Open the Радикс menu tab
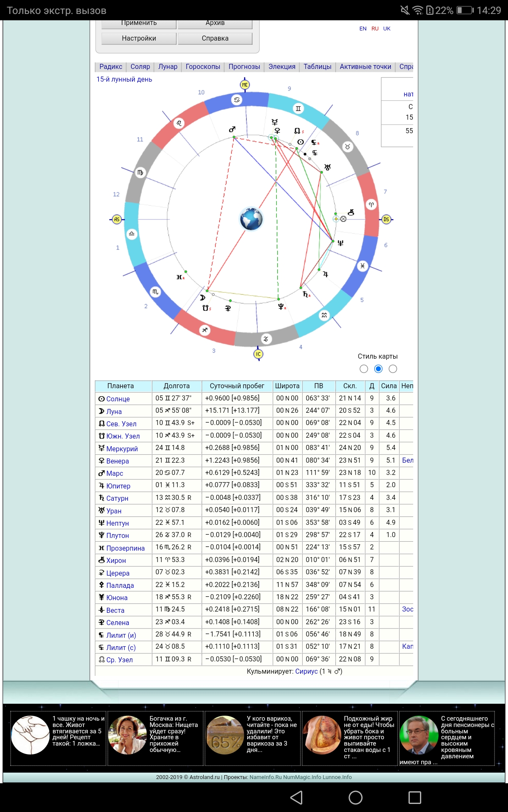The width and height of the screenshot is (508, 812). pyautogui.click(x=111, y=66)
